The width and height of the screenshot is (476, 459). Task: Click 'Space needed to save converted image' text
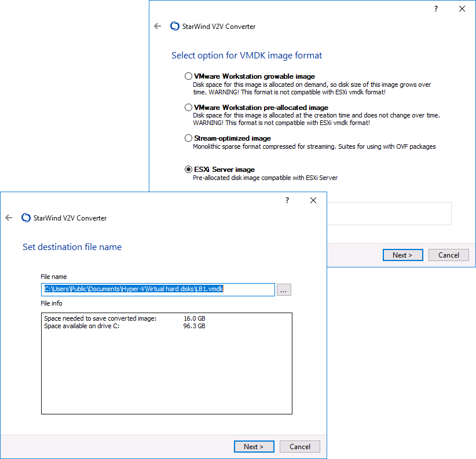[100, 318]
